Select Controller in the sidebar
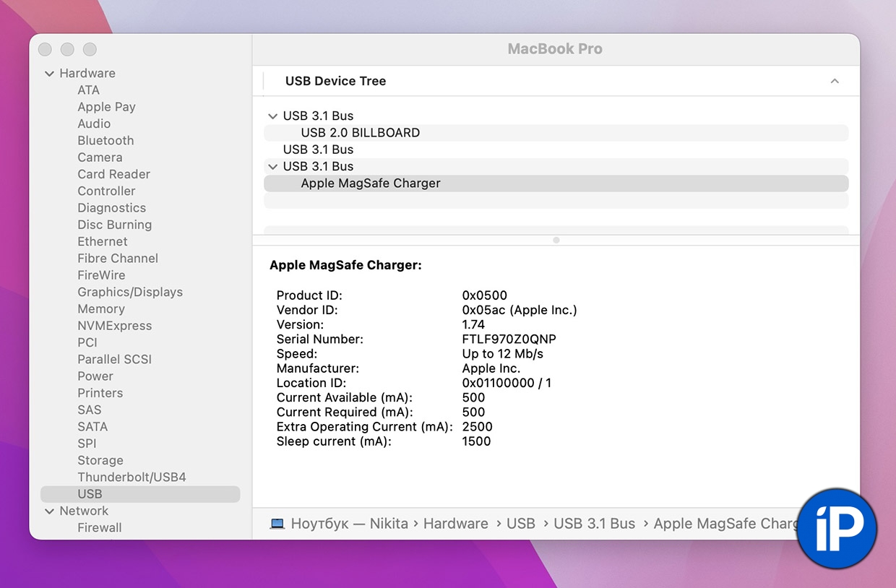 coord(106,191)
